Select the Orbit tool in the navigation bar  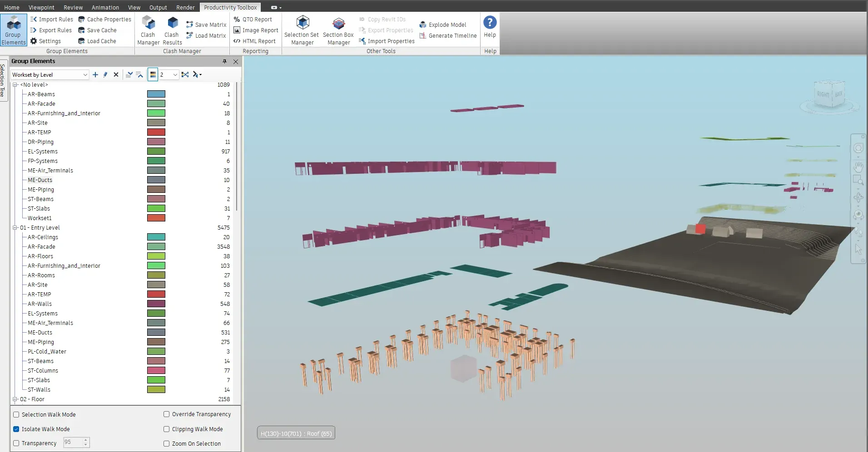(858, 197)
